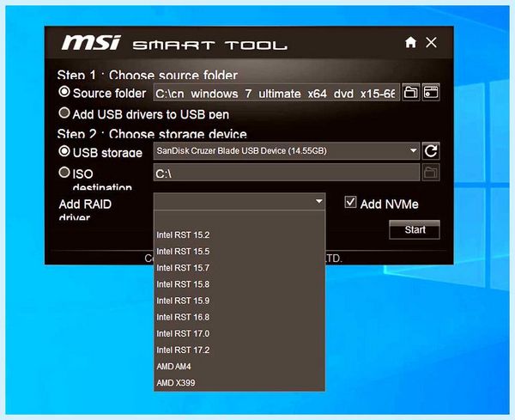Choose Add USB drivers to USB pen
This screenshot has width=515, height=420.
pyautogui.click(x=64, y=113)
